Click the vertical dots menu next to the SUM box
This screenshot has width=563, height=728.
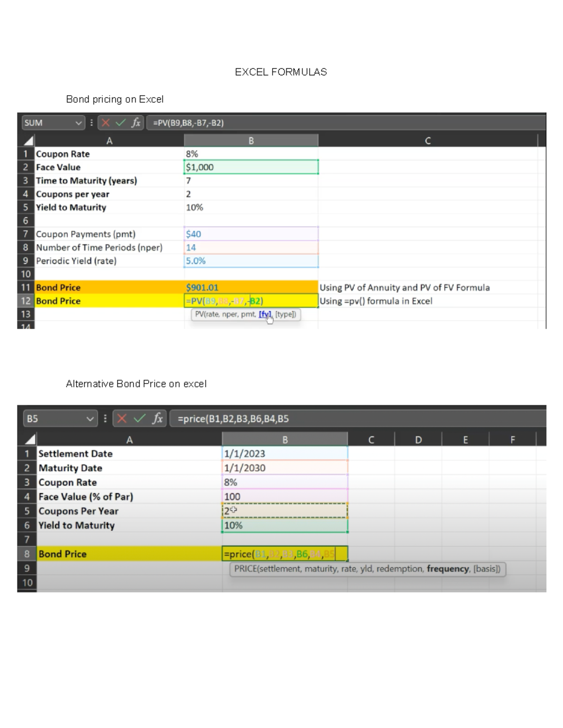pos(91,123)
